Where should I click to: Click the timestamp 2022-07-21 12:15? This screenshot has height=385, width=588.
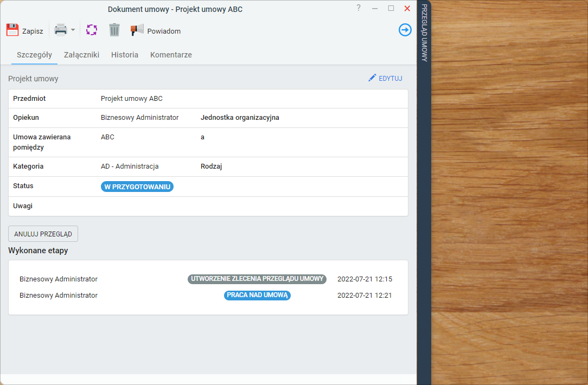[365, 279]
